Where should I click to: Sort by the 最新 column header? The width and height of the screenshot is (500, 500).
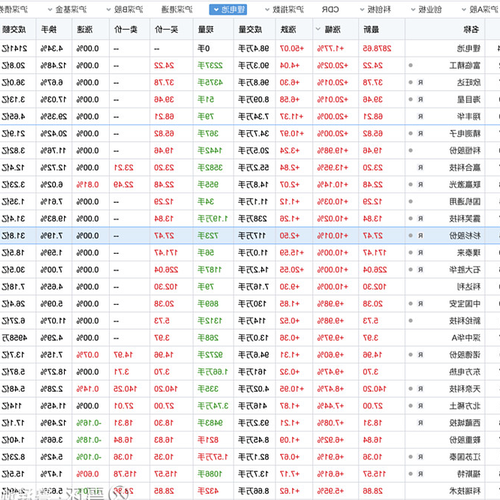(x=371, y=30)
